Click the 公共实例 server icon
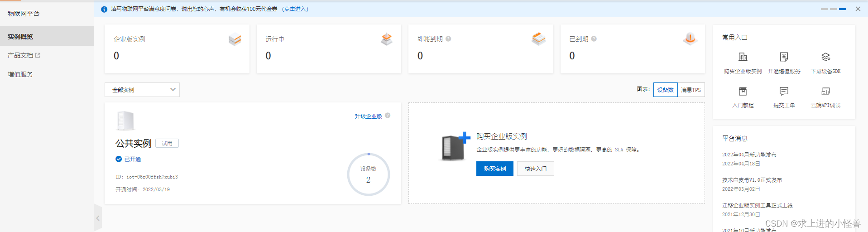868x232 pixels. (x=125, y=121)
